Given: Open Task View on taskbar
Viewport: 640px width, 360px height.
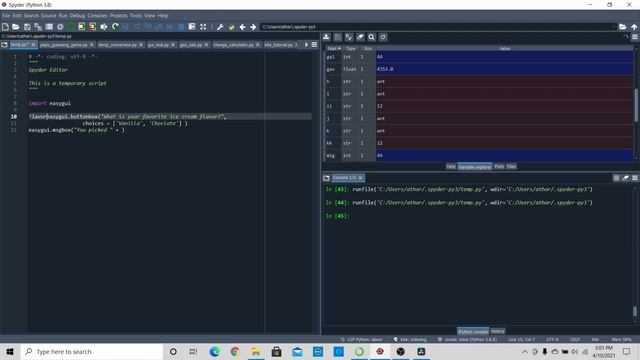Looking at the screenshot, I should pos(193,351).
